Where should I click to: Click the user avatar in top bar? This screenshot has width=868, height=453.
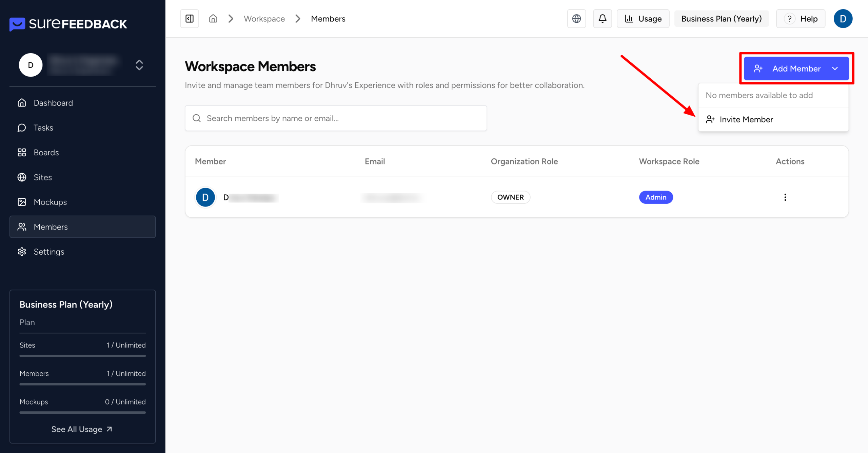(x=843, y=19)
